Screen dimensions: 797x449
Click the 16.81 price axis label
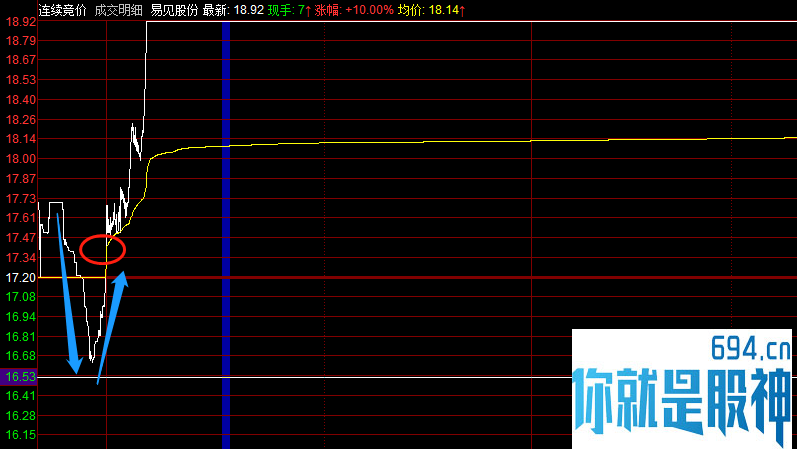click(21, 337)
